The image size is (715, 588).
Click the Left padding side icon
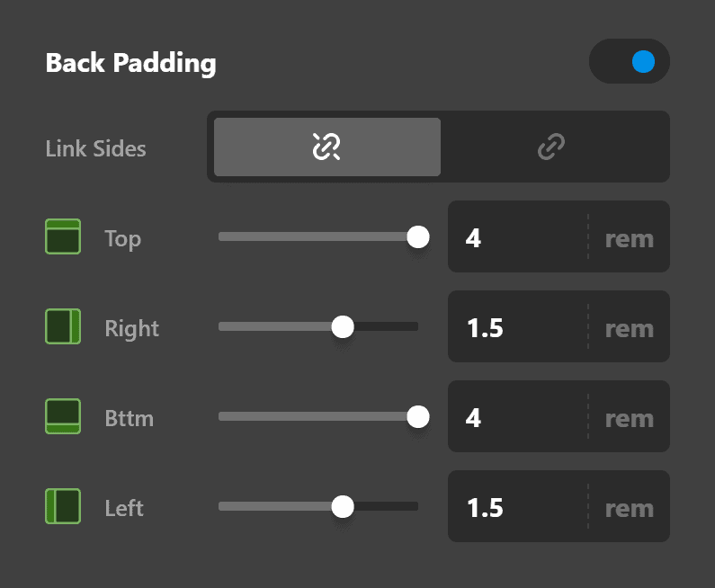tap(63, 507)
